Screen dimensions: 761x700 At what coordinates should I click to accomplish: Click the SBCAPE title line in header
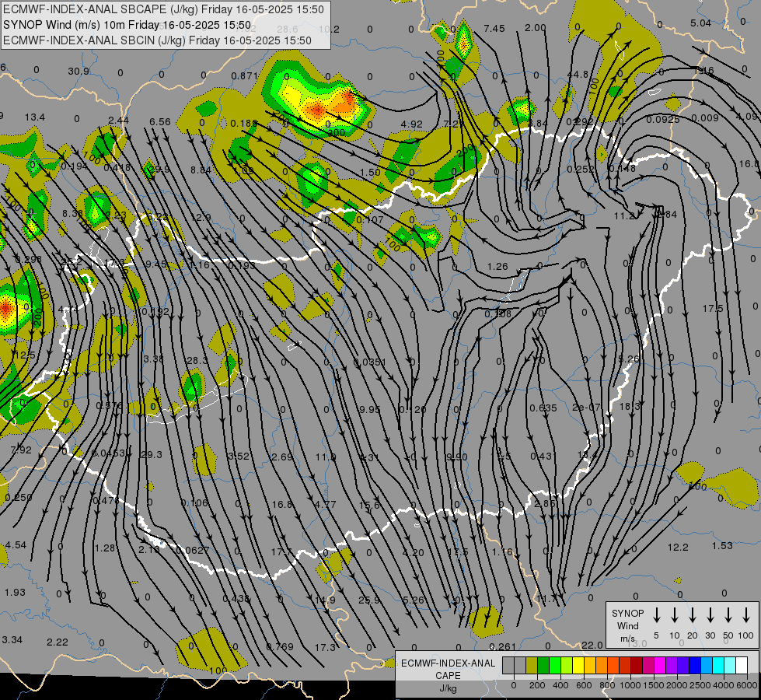[163, 9]
